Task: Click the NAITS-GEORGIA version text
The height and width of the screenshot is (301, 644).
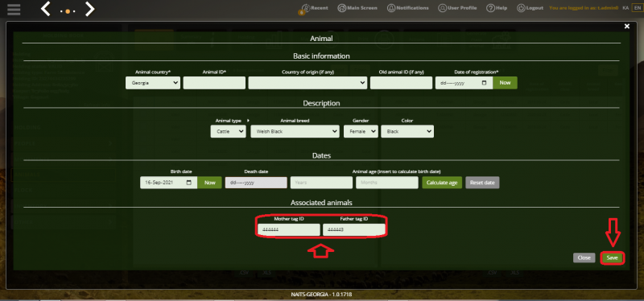Action: coord(322,295)
